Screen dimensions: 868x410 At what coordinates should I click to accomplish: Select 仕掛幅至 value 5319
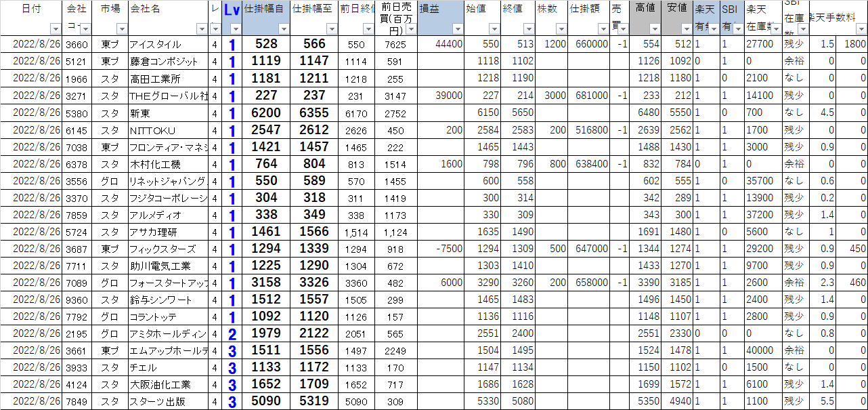tap(314, 402)
